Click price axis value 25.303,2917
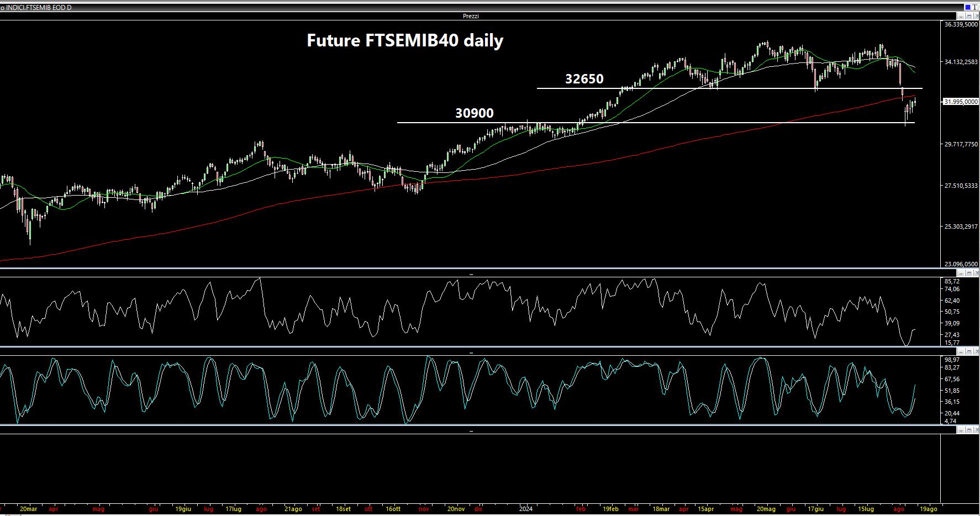 tap(961, 227)
